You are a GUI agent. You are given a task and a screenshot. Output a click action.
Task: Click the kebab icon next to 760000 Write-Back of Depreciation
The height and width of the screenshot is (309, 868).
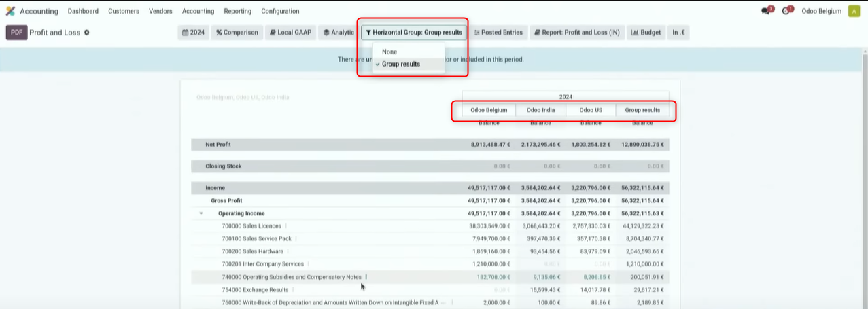pos(452,302)
